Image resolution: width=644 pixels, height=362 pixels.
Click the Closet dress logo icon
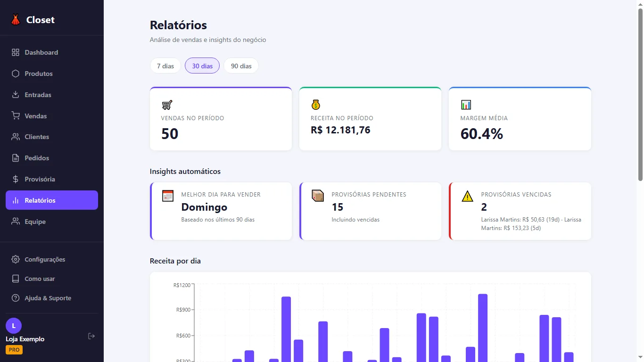click(x=16, y=20)
